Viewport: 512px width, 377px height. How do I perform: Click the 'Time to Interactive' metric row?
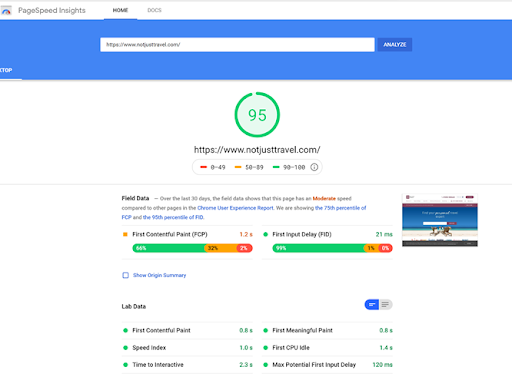[x=187, y=365]
